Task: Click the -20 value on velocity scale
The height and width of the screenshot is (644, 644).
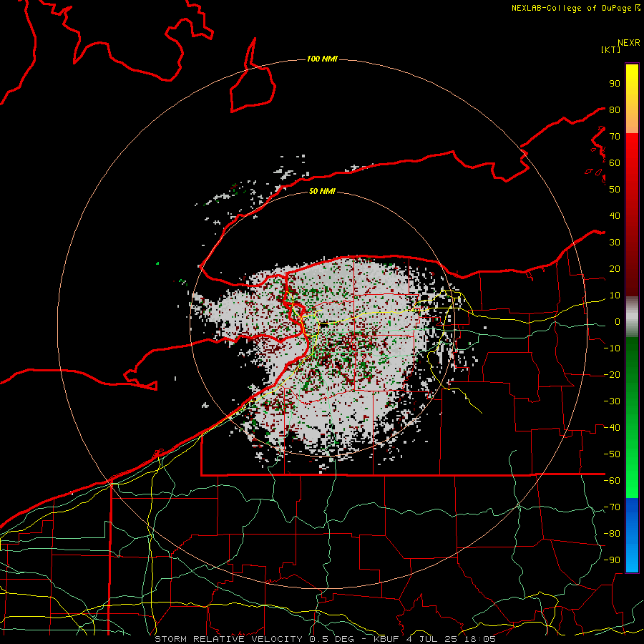Action: 612,375
